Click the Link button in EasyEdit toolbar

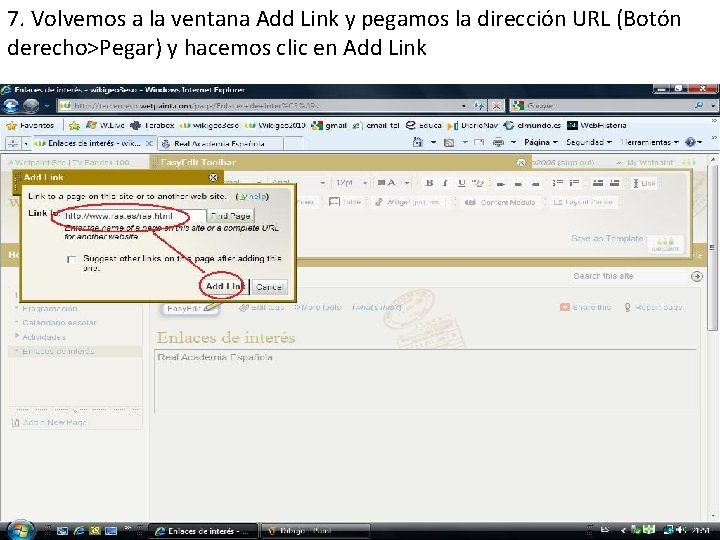coord(644,183)
